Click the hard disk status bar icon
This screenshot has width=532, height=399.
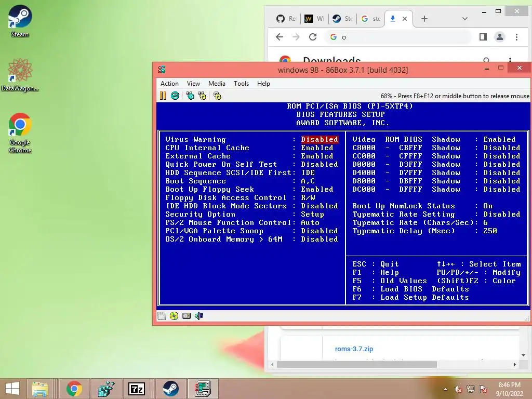point(187,316)
